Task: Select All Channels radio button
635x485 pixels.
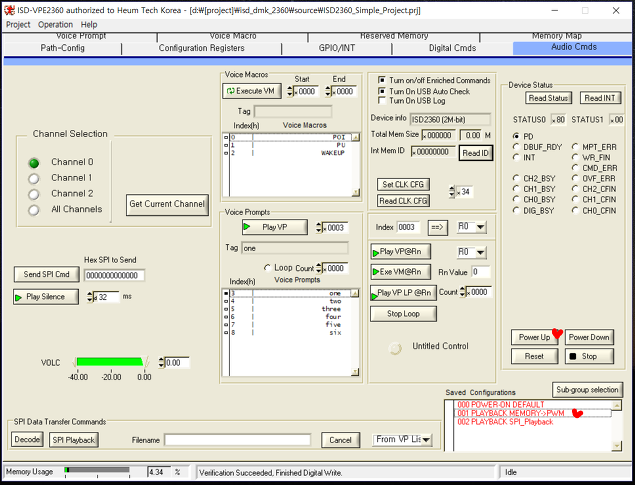Action: pos(34,210)
